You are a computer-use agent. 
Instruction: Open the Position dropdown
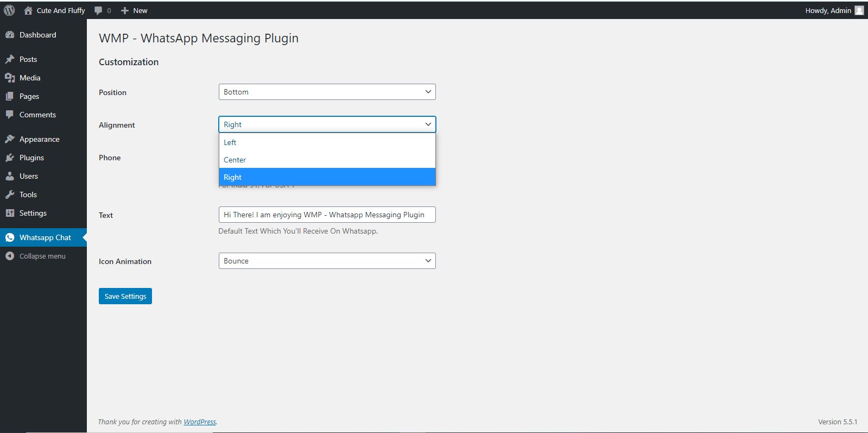click(327, 92)
